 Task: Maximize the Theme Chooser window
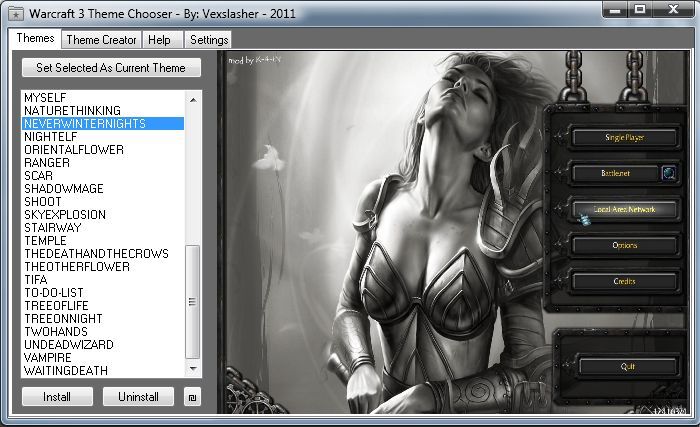pos(640,9)
